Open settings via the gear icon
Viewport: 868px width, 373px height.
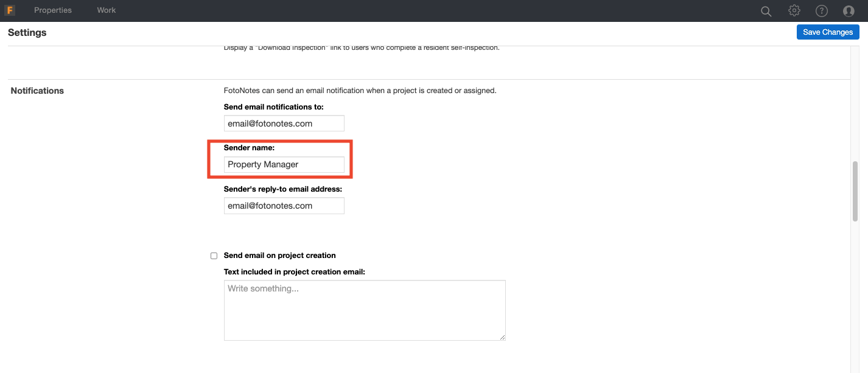[x=794, y=10]
